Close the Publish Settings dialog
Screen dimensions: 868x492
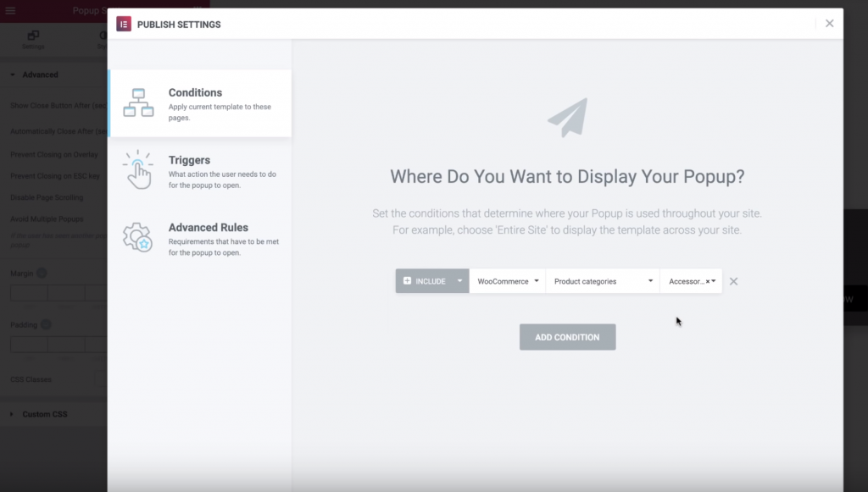829,24
